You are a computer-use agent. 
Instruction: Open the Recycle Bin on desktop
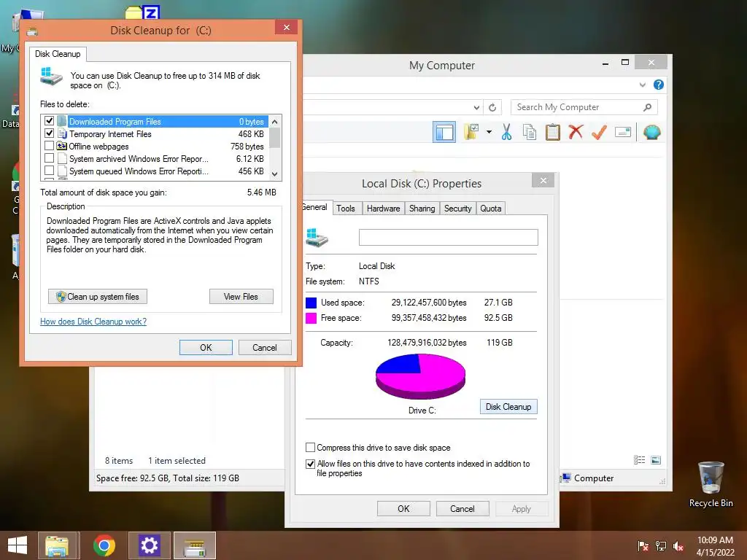pos(711,484)
